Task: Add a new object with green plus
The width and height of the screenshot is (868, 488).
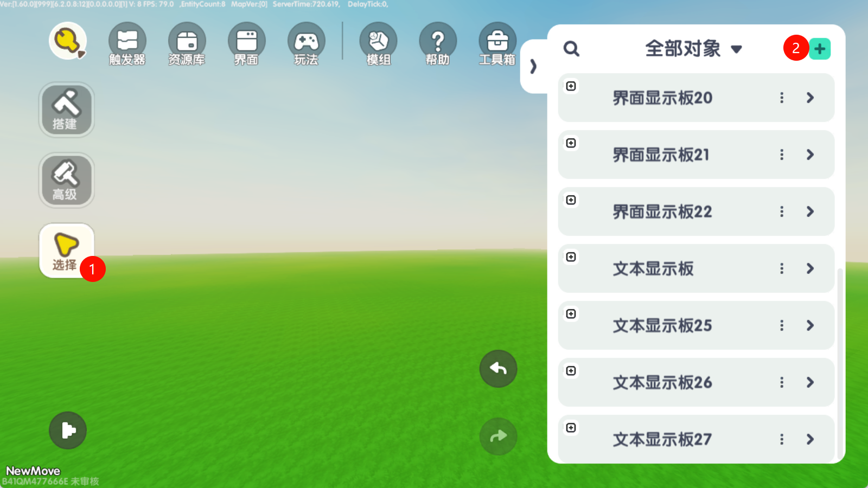Action: [x=820, y=49]
